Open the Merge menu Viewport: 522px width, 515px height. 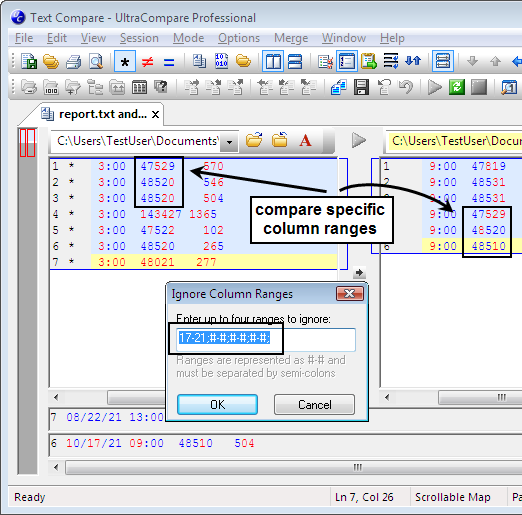pyautogui.click(x=291, y=38)
